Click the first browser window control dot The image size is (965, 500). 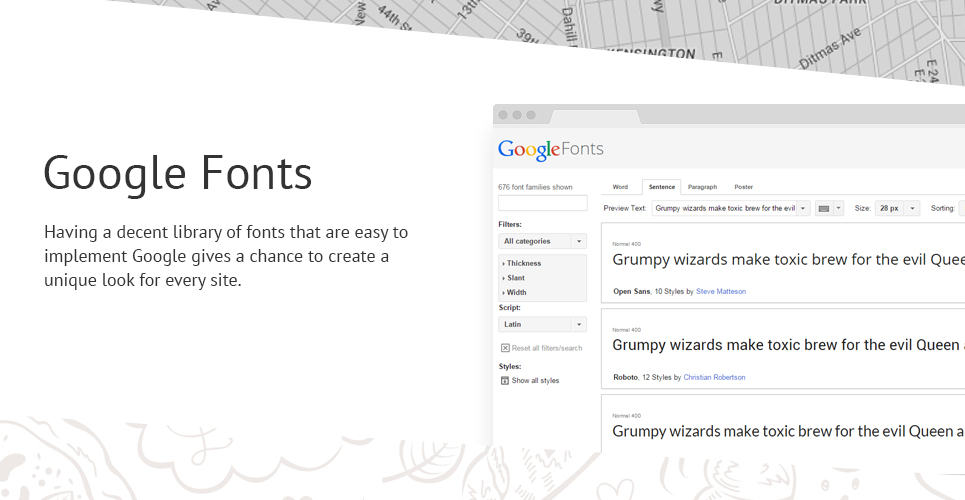[x=503, y=115]
